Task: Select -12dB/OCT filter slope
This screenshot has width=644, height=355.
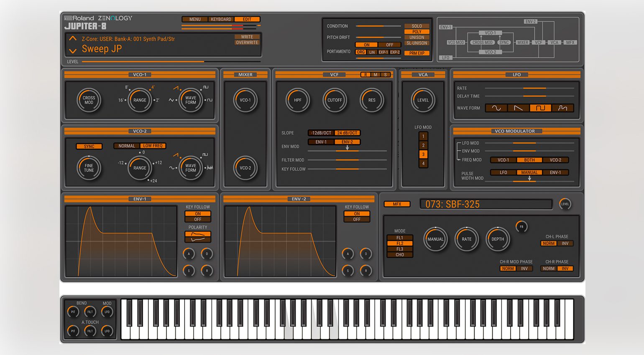Action: (321, 133)
